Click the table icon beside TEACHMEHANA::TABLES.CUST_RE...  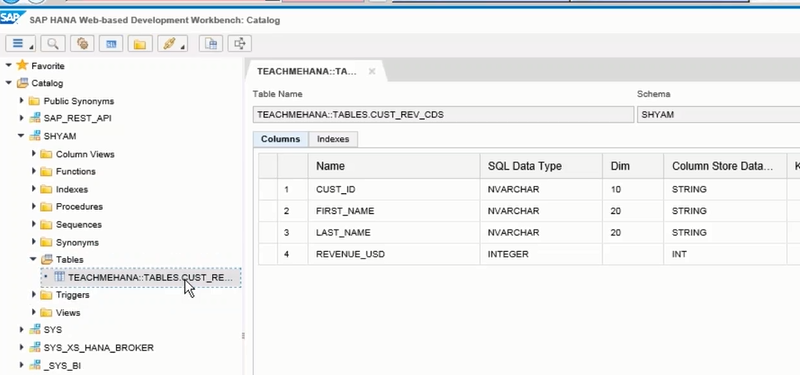click(60, 277)
